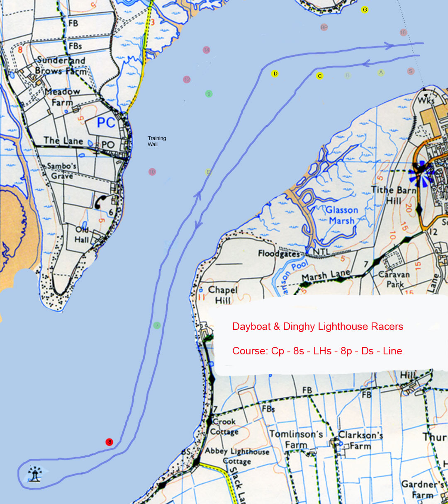Click the Crook Cottage label
448x504 pixels.
[224, 426]
